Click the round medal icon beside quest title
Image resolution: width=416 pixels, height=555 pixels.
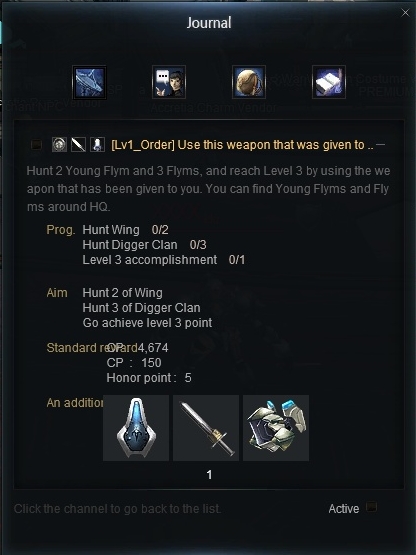pos(59,145)
